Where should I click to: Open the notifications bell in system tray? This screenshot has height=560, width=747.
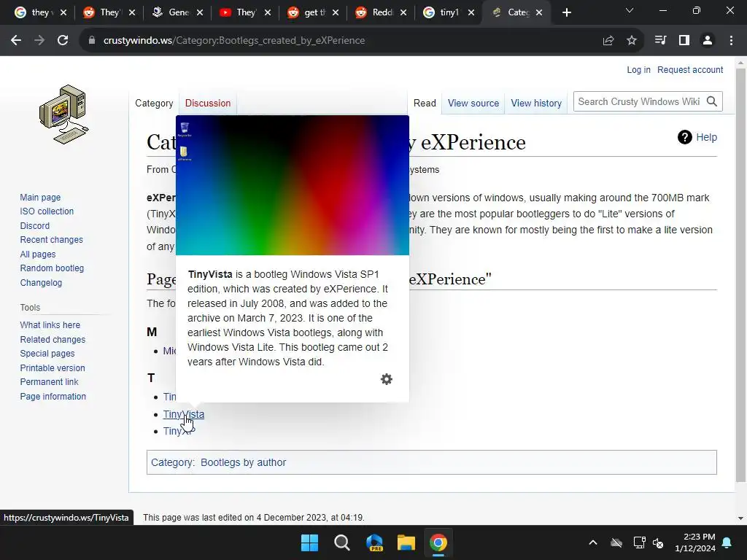coord(727,542)
